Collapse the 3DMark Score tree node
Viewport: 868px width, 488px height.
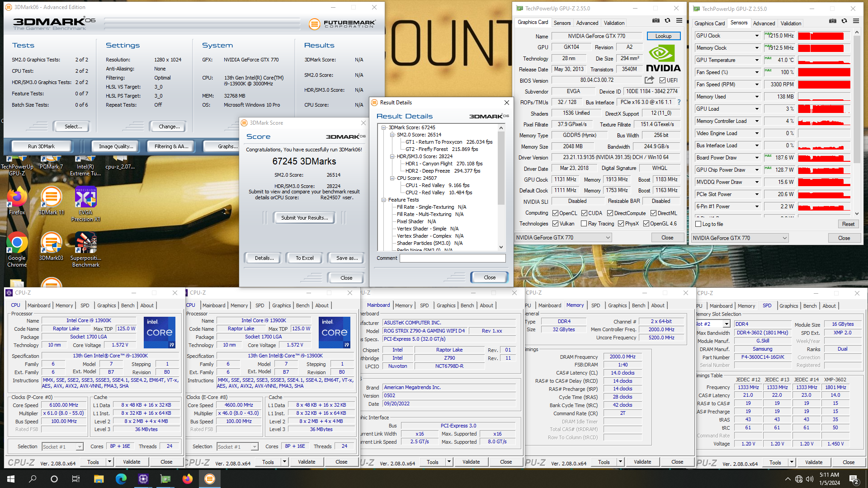(384, 127)
